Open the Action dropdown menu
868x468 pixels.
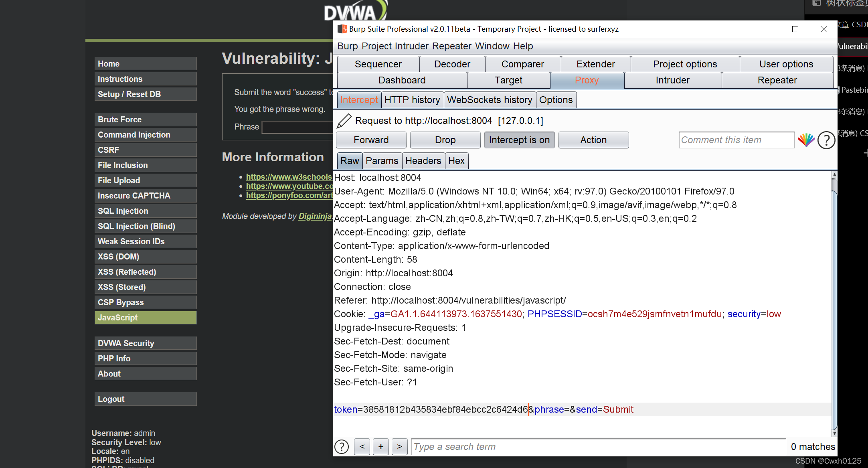(x=593, y=140)
